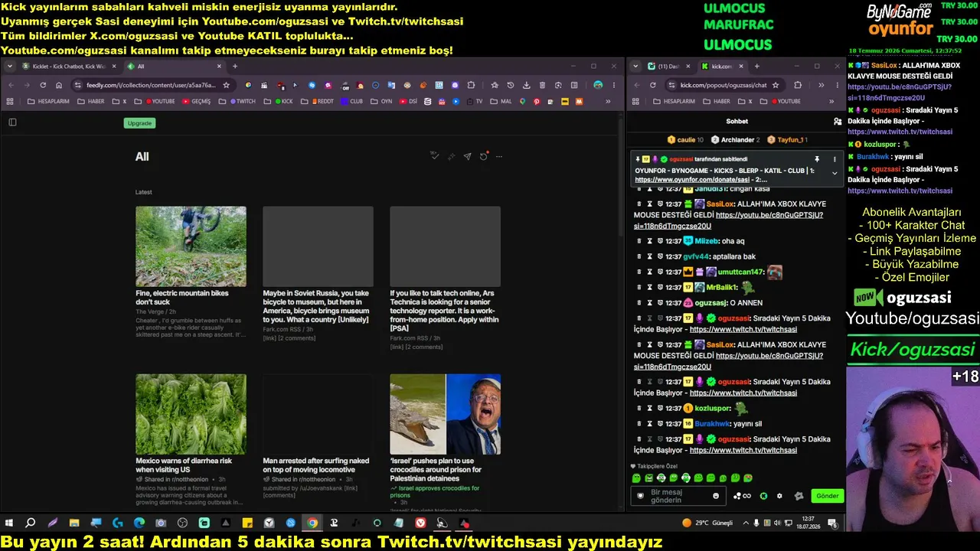Show hidden system tray icons chevron
Screen dimensions: 980x551
746,523
